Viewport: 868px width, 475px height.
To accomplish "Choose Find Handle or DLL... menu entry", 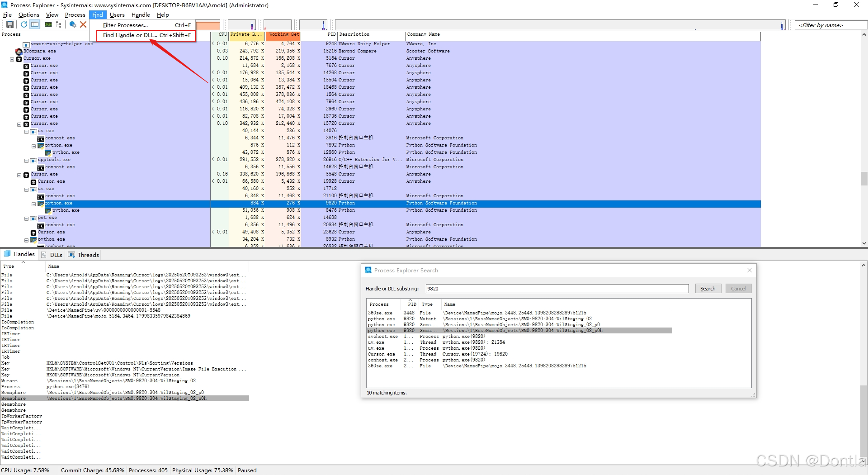I will click(146, 35).
